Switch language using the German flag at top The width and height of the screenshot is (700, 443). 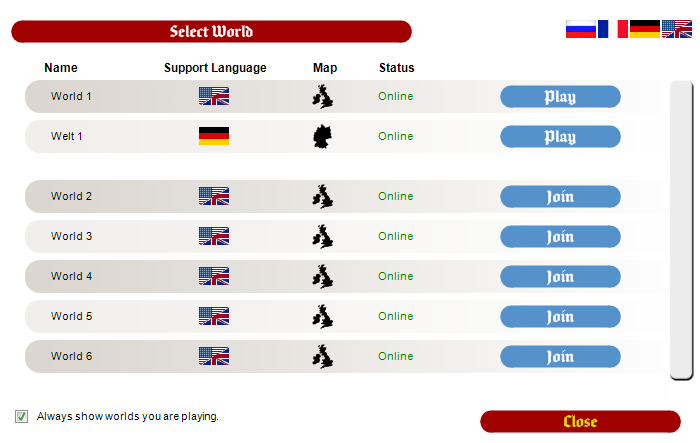point(645,29)
